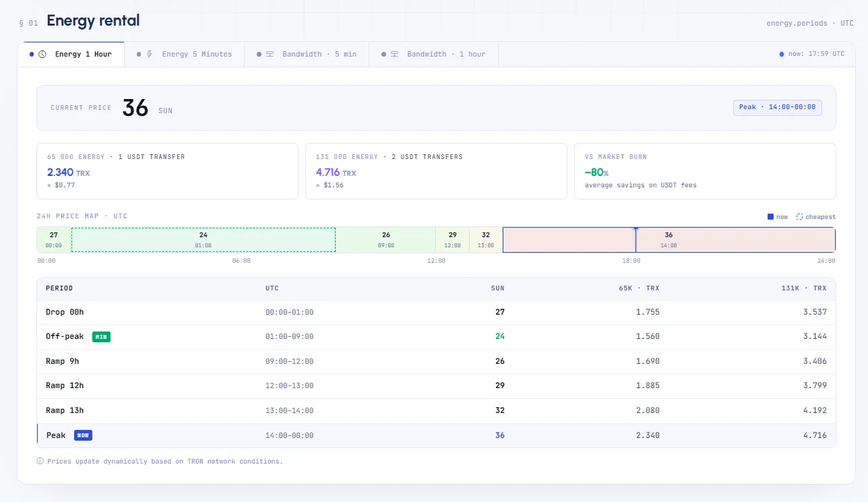The image size is (868, 502).
Task: Select the 'Drop 00h' row label
Action: tap(65, 312)
